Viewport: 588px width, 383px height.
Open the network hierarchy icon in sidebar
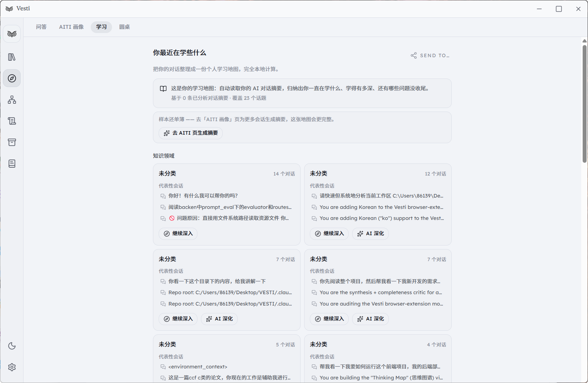click(12, 99)
